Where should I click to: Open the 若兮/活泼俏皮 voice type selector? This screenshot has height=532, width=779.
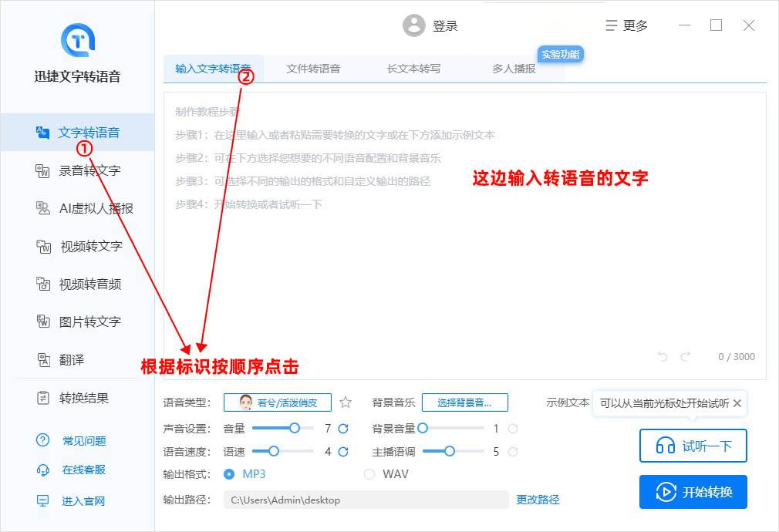pyautogui.click(x=277, y=402)
